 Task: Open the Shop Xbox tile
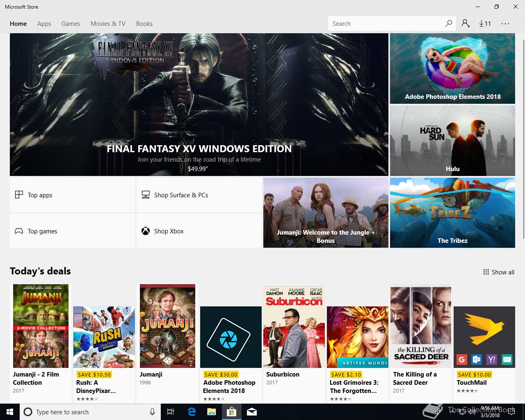[x=199, y=231]
